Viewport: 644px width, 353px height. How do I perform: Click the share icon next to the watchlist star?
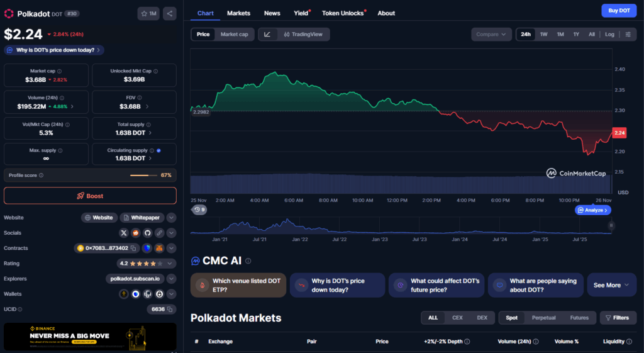point(170,13)
